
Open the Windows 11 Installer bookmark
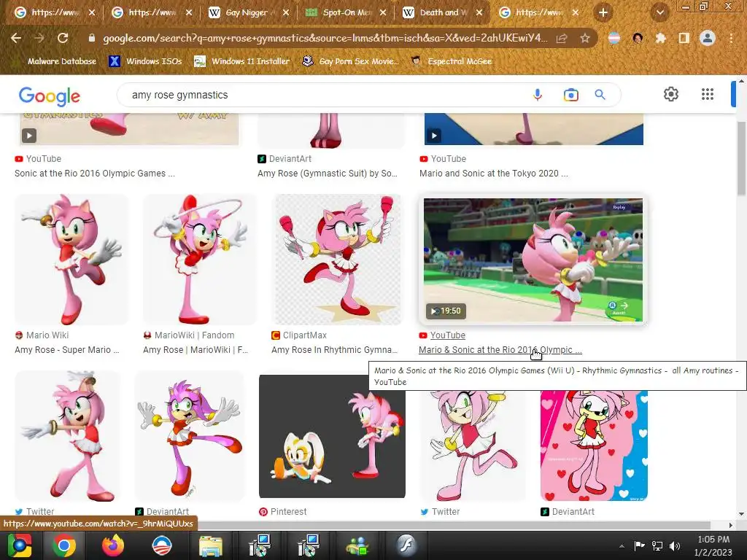pos(242,61)
